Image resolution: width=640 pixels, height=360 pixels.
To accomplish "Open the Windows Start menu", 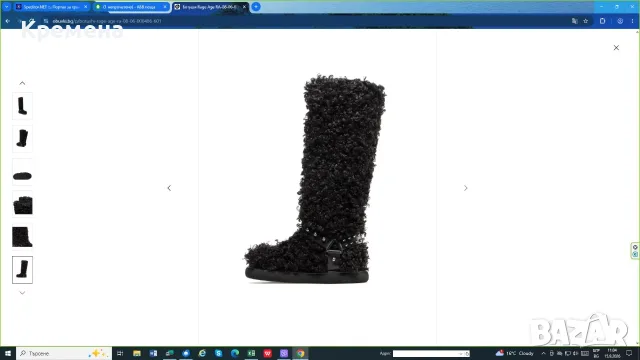I will [x=8, y=353].
